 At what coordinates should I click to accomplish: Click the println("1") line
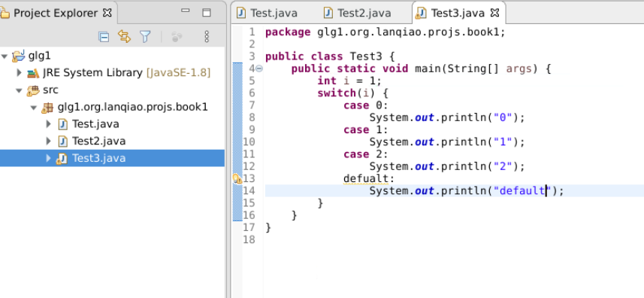(x=447, y=141)
